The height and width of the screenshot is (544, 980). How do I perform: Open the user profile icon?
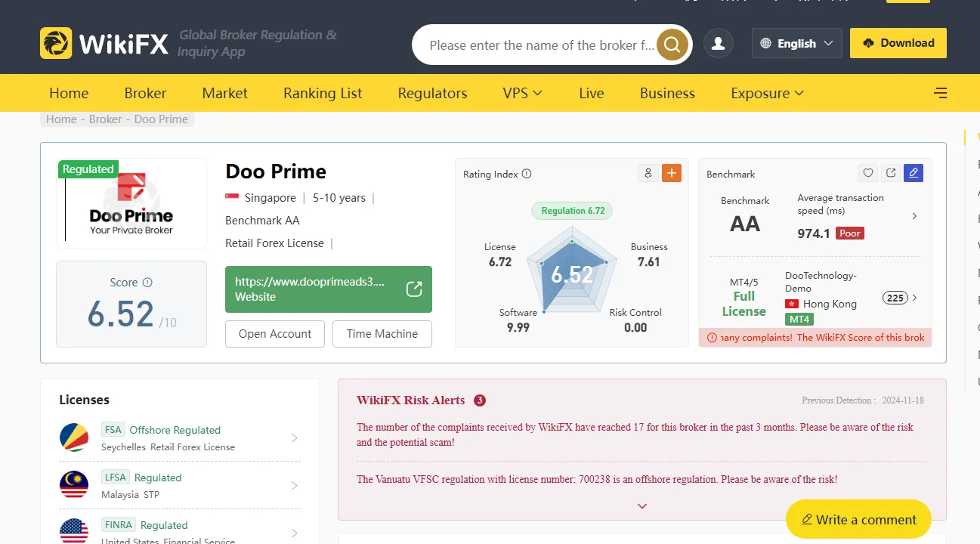719,44
